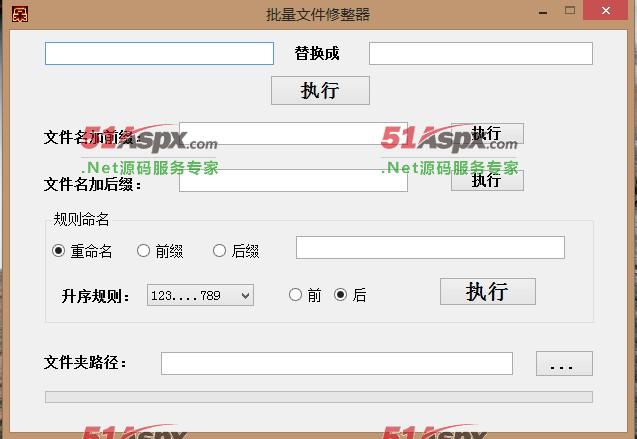
Task: Close the 批量文件修整器 window
Action: 605,10
